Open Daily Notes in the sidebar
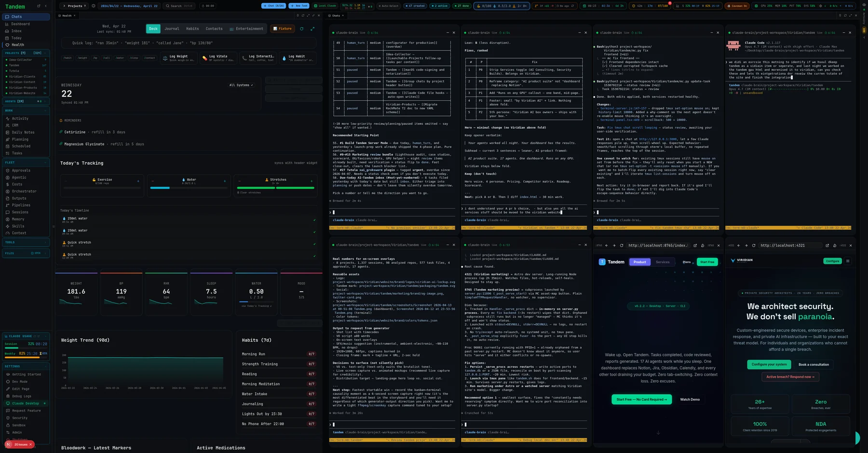 pos(26,132)
